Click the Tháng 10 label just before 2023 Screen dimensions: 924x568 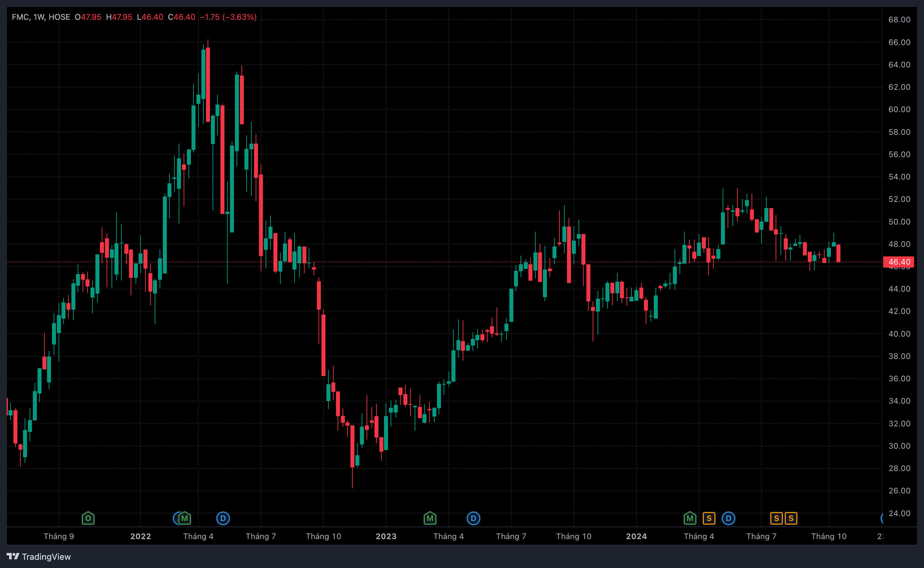point(323,536)
